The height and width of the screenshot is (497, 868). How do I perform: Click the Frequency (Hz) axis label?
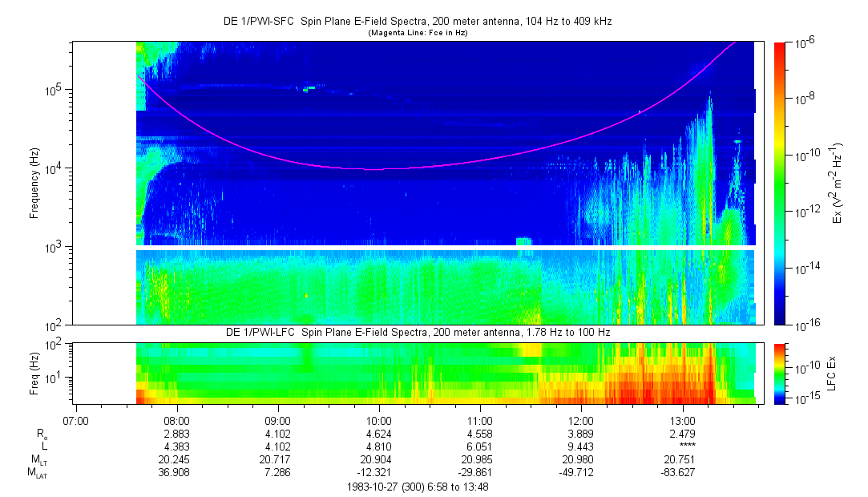pyautogui.click(x=34, y=183)
